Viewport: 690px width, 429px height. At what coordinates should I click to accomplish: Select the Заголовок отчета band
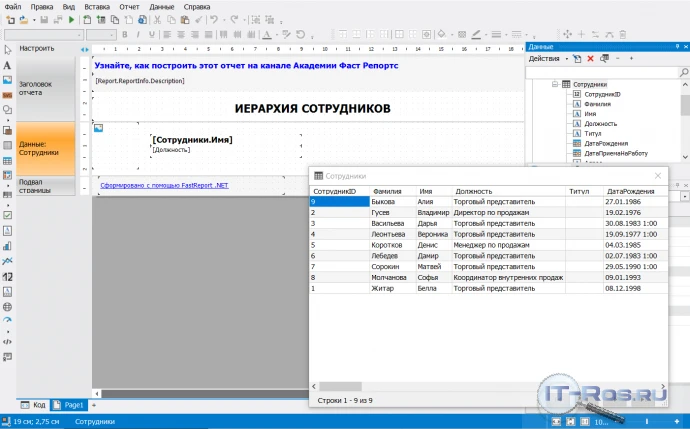[46, 88]
